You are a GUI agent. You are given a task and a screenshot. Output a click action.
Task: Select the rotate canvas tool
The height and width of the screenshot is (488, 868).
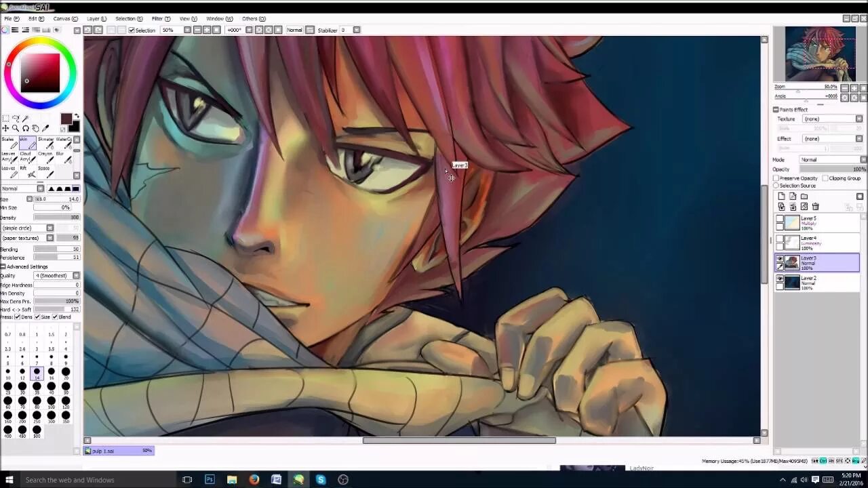click(x=26, y=128)
